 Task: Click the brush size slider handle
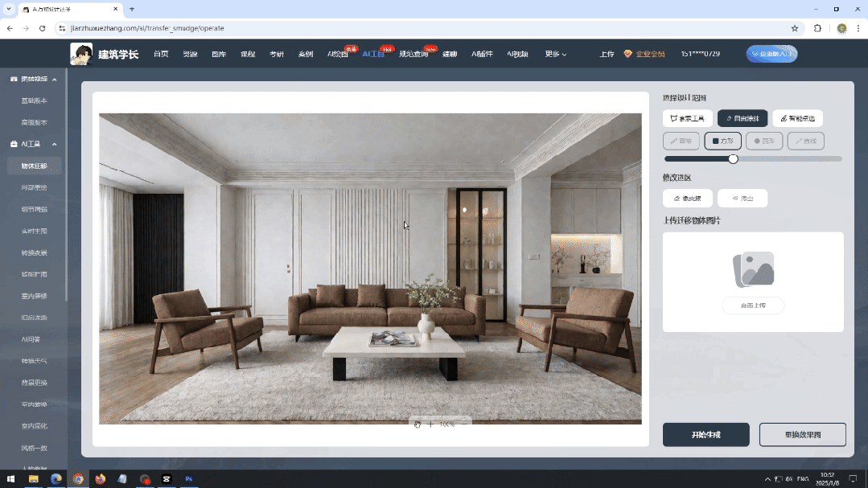733,159
